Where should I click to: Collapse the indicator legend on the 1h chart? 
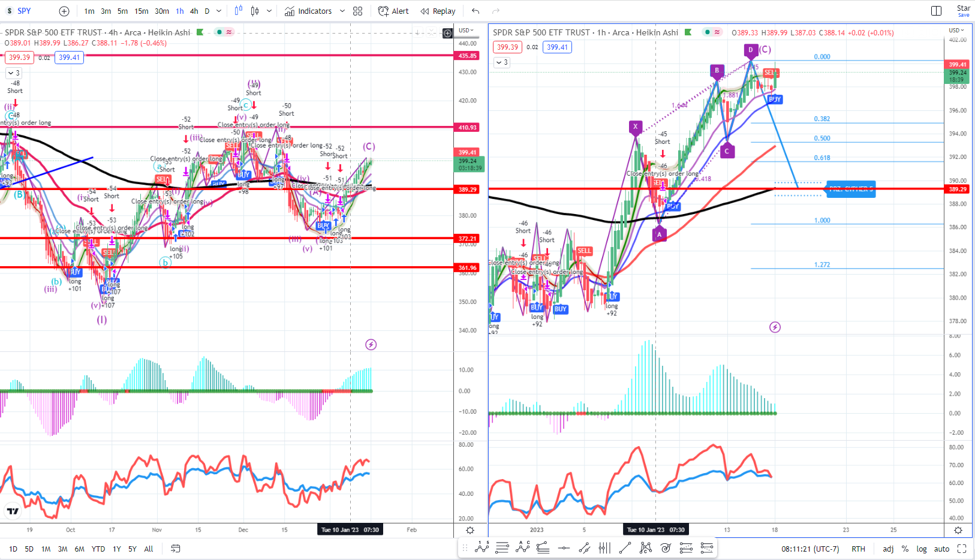coord(501,62)
